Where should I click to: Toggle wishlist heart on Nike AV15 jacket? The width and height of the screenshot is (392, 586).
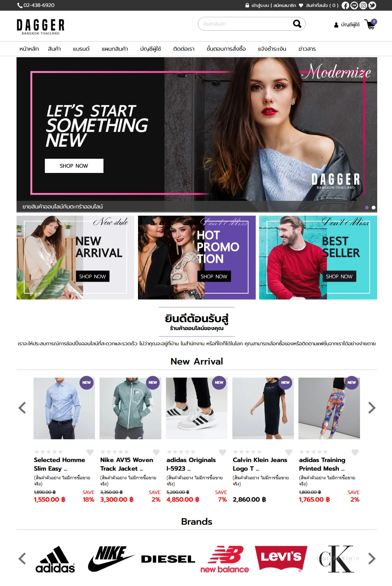156,452
